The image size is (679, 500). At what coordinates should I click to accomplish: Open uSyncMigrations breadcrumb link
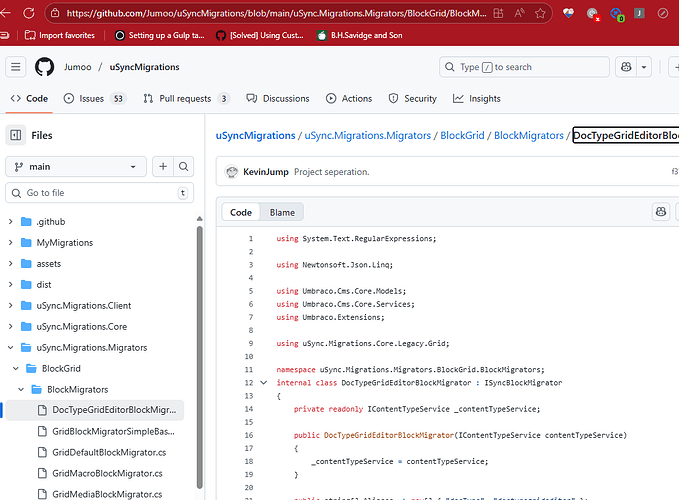(x=255, y=135)
